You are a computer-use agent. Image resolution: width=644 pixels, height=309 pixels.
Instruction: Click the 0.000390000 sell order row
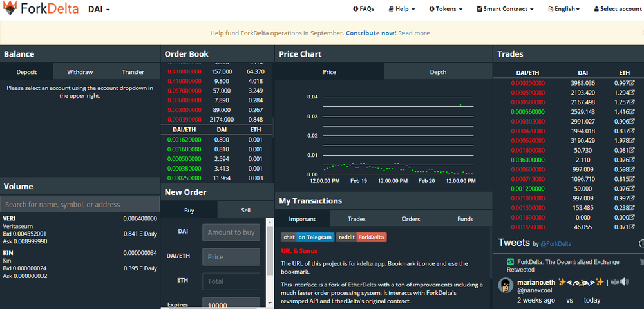point(216,119)
